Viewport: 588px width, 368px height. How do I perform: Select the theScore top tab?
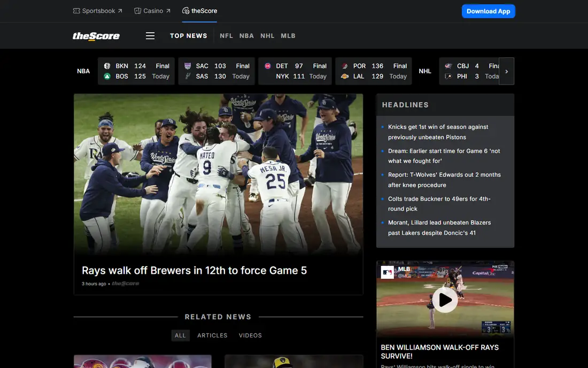point(199,11)
